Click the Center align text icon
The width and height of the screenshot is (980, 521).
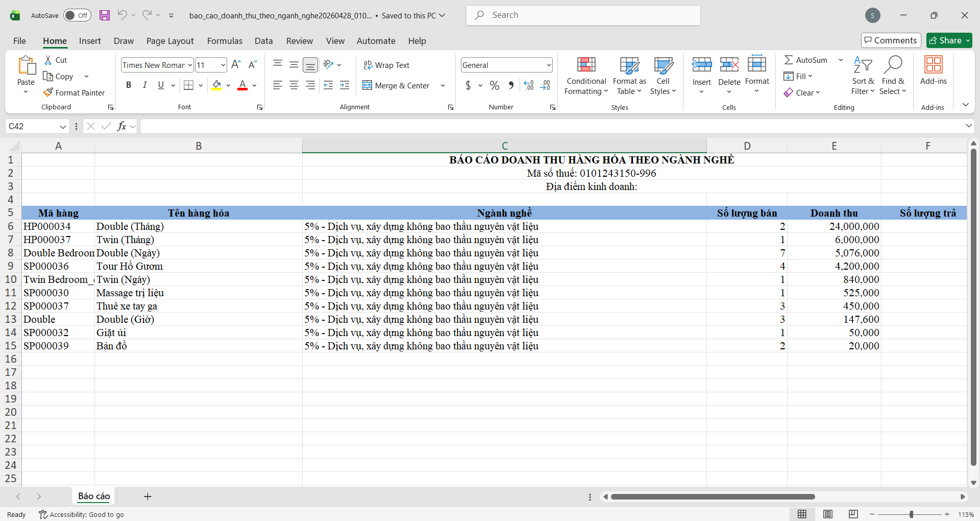click(294, 85)
